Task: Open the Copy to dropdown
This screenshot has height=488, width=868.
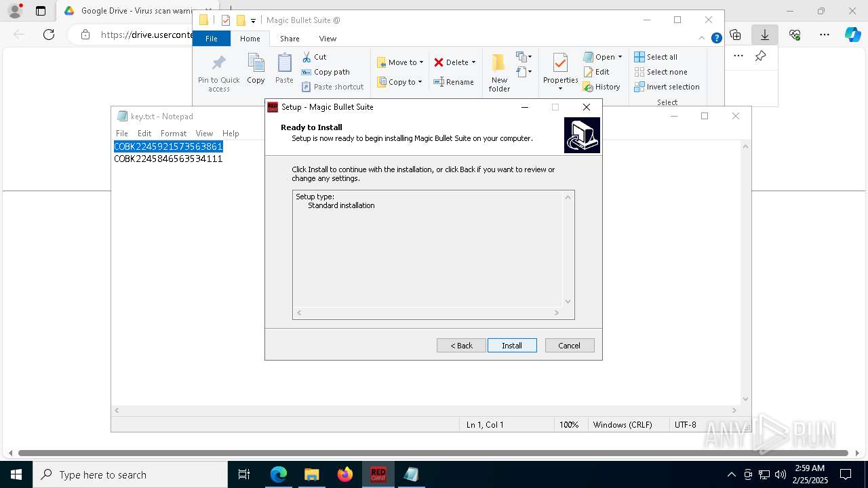Action: pyautogui.click(x=399, y=82)
